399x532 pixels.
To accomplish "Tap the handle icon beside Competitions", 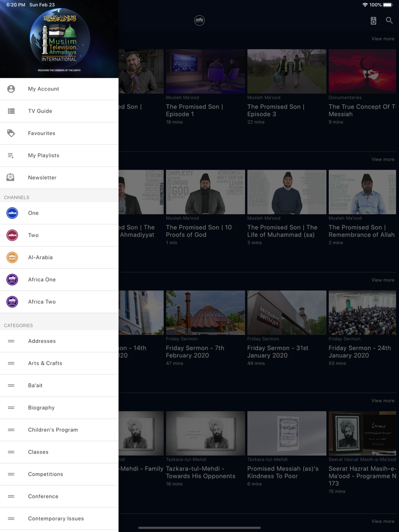I will click(11, 474).
